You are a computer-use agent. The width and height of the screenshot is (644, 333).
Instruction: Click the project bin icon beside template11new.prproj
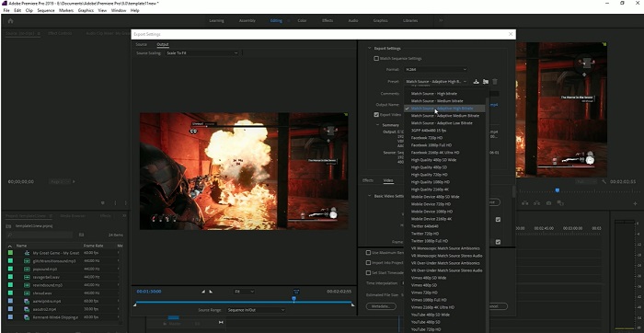[8, 226]
